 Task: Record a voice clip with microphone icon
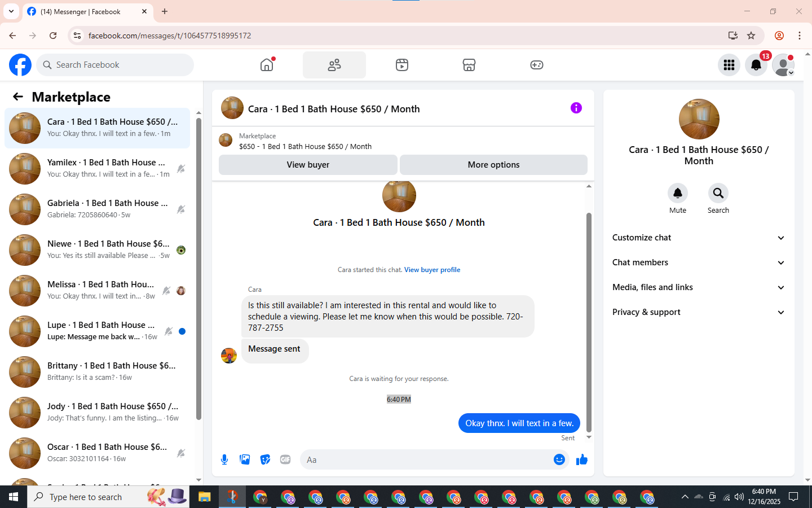[x=224, y=459]
